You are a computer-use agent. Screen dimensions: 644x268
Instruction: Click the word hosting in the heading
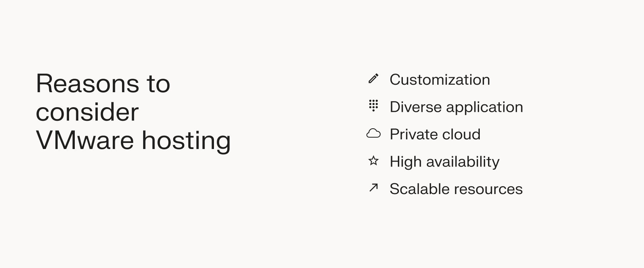(x=186, y=141)
